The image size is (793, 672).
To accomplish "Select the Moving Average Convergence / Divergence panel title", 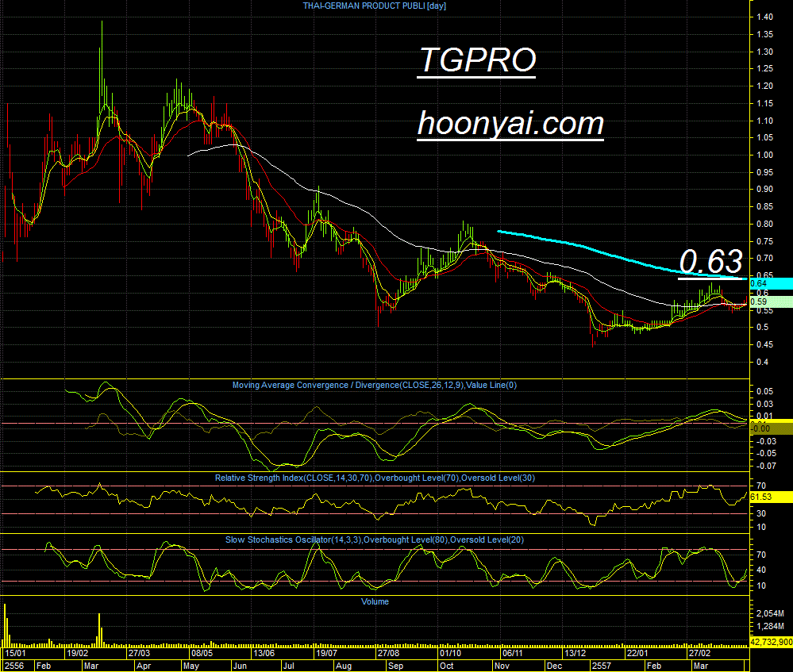I will pyautogui.click(x=374, y=386).
